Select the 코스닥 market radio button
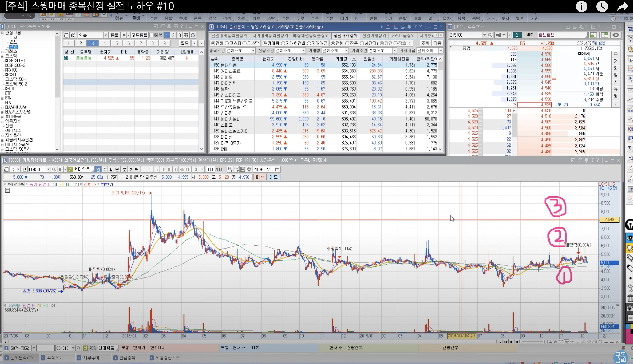 [244, 43]
